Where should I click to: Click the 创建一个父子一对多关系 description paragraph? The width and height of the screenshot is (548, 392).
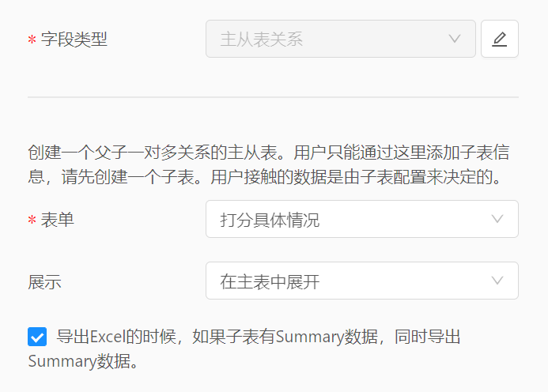pos(268,164)
